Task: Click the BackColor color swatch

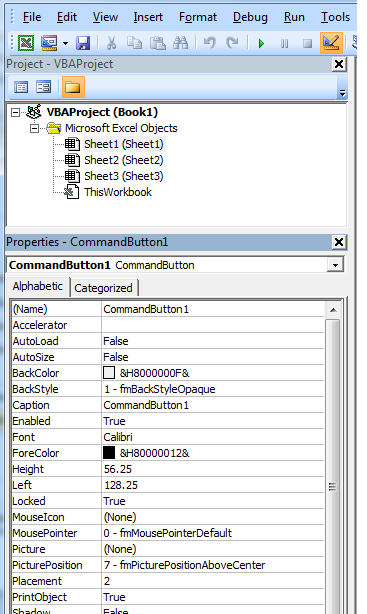Action: coord(108,373)
